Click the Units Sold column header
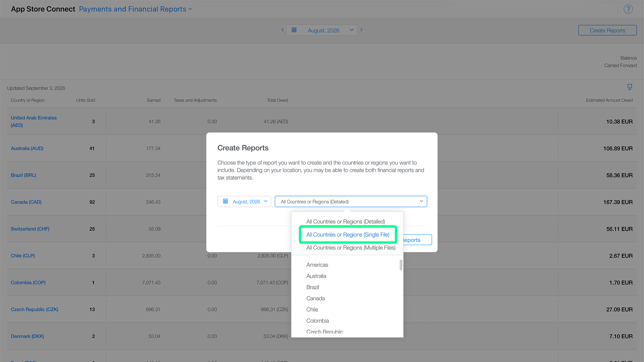The height and width of the screenshot is (362, 644). [x=86, y=100]
